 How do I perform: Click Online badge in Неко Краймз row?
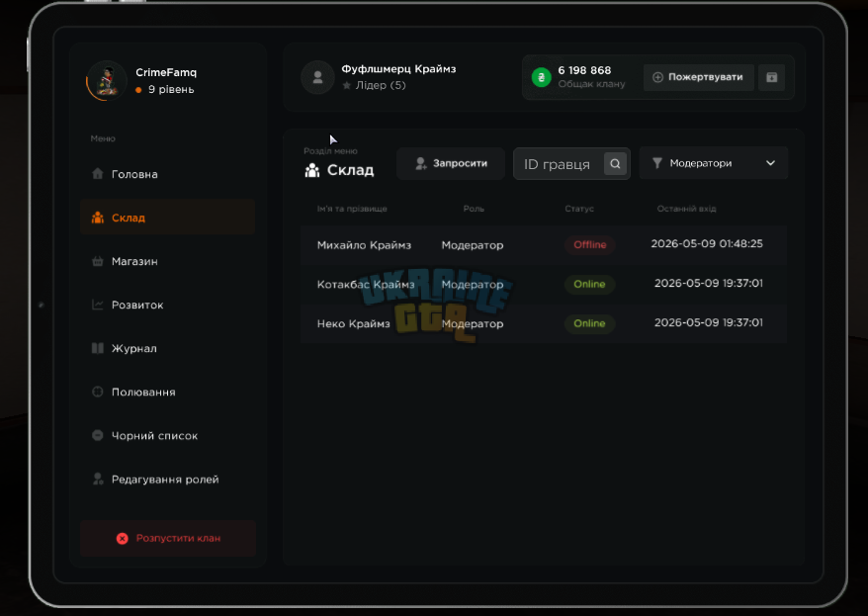589,323
